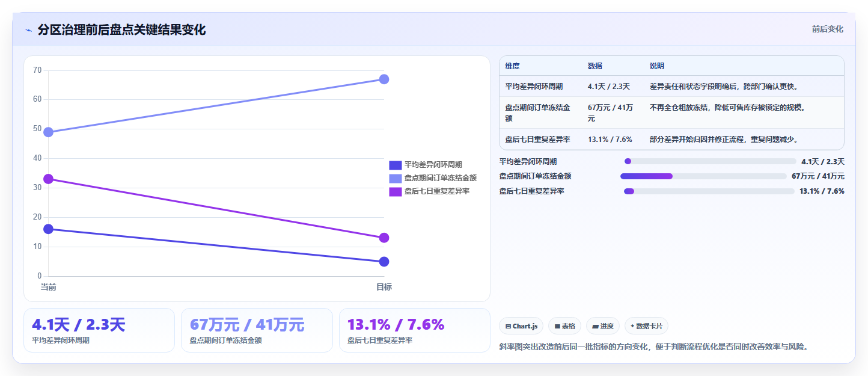Click the icon in the 进度 chip

point(595,326)
